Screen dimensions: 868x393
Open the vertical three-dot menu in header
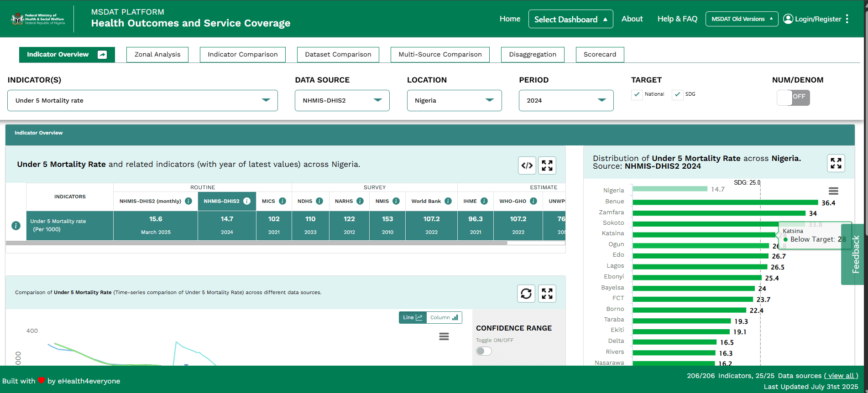(x=847, y=19)
